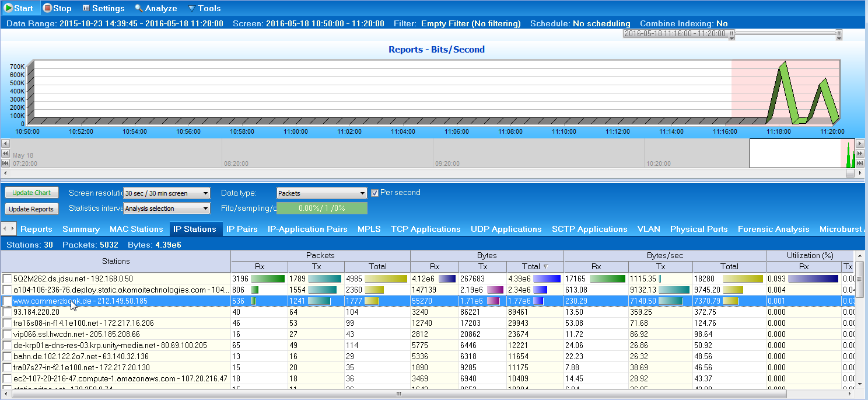Image resolution: width=868 pixels, height=400 pixels.
Task: Check the box for 5Q2M262.ds.jdsu.net station
Action: pyautogui.click(x=7, y=279)
